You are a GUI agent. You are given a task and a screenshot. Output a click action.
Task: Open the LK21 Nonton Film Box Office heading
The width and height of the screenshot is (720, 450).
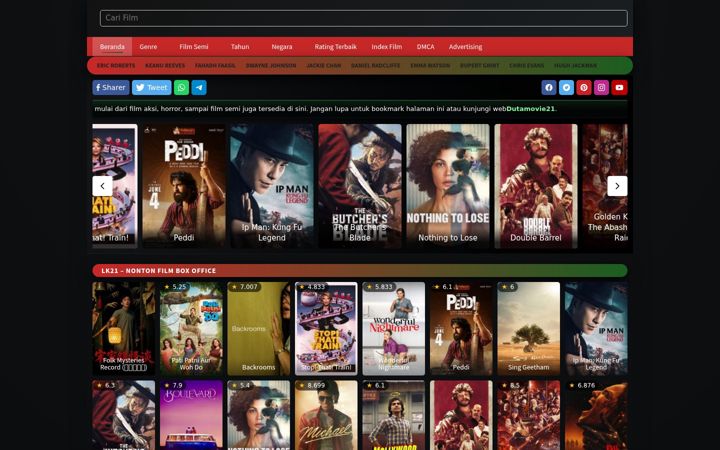point(158,270)
